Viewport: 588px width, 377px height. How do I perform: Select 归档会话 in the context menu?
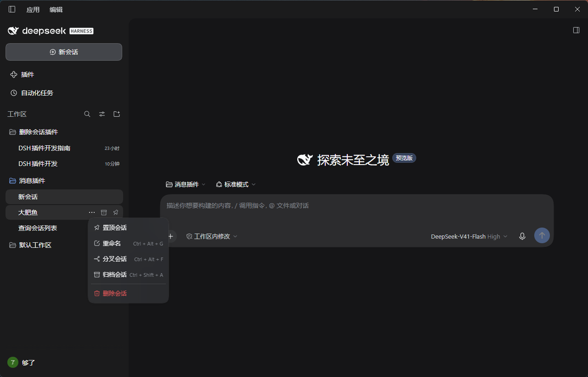(128, 274)
